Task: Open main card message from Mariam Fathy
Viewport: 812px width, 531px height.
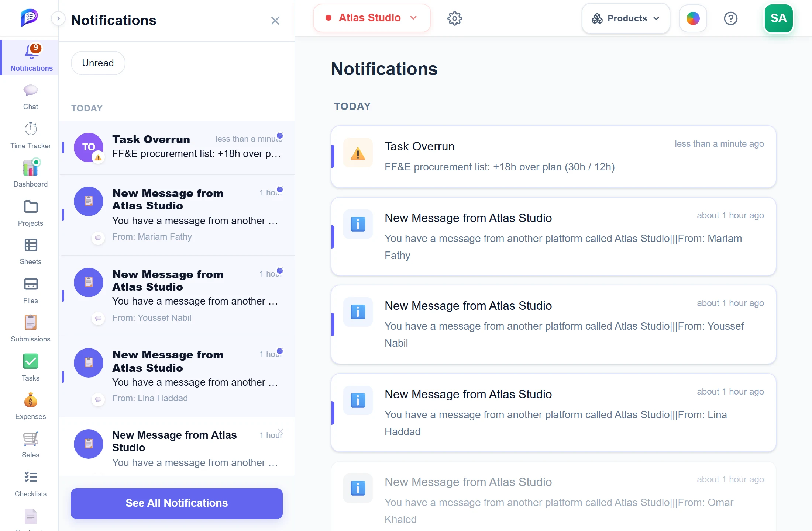Action: tap(554, 236)
